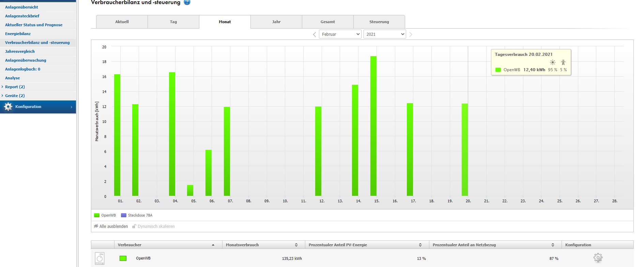Open Energiebilanz link in sidebar

click(18, 34)
